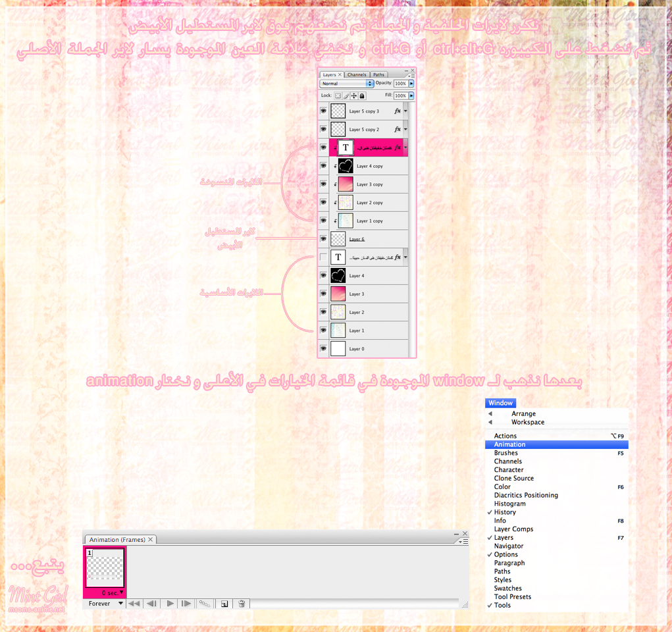Image resolution: width=672 pixels, height=632 pixels.
Task: Click the lock position move icon
Action: (x=354, y=95)
